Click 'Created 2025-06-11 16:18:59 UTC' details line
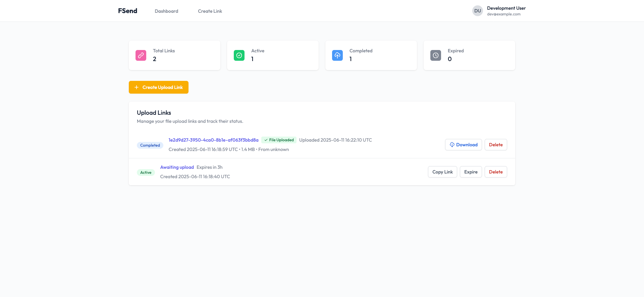This screenshot has height=297, width=644. [x=229, y=149]
